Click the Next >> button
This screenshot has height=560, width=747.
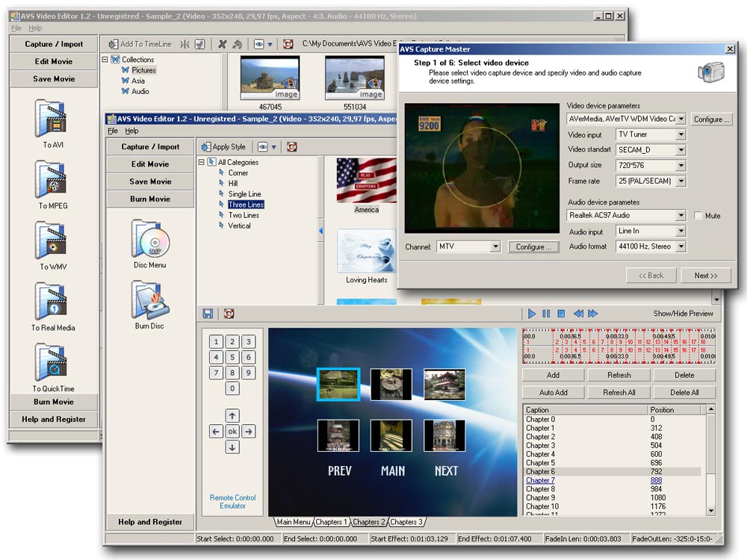705,276
